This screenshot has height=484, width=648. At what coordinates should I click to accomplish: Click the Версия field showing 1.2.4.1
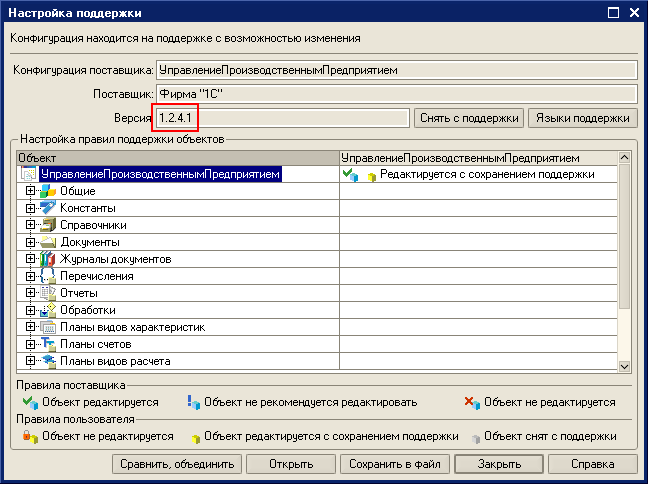[x=283, y=118]
